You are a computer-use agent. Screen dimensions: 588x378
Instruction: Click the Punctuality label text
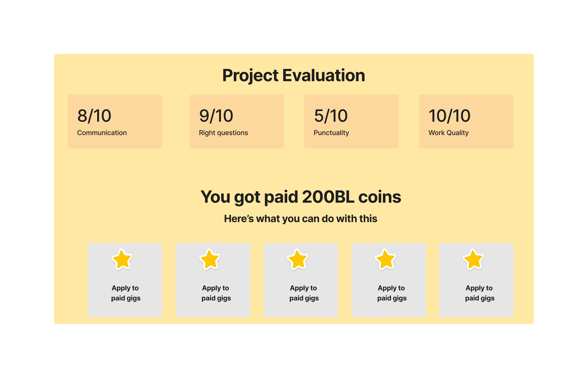pos(331,133)
